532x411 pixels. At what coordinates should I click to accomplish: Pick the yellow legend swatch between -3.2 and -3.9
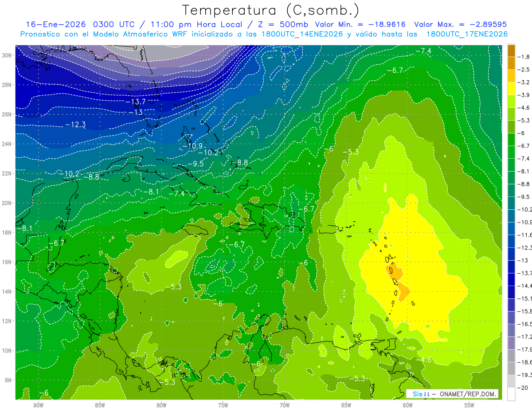[511, 89]
